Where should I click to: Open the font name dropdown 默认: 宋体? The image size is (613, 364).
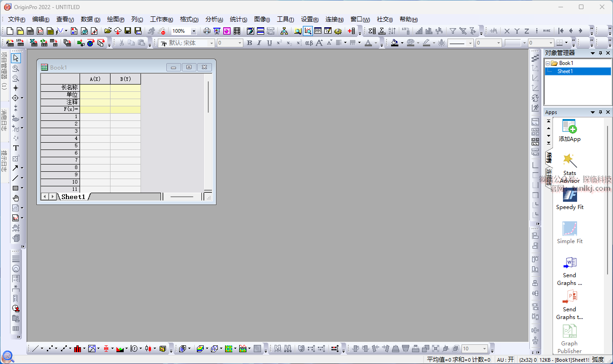coord(211,43)
